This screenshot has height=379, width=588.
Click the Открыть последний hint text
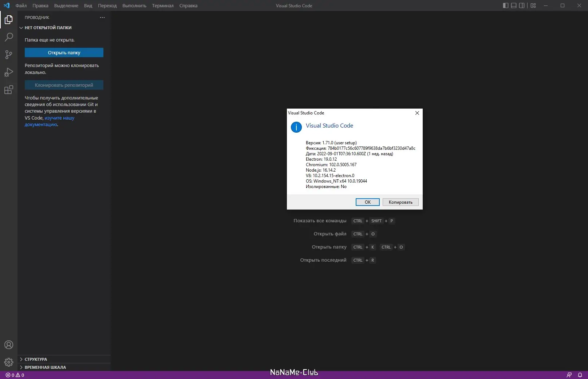point(323,260)
